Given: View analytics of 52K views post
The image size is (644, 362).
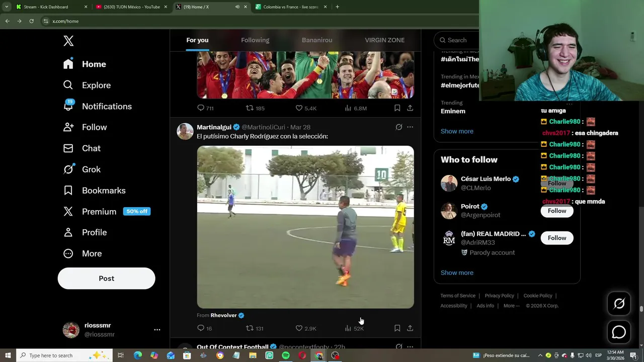Looking at the screenshot, I should [354, 328].
